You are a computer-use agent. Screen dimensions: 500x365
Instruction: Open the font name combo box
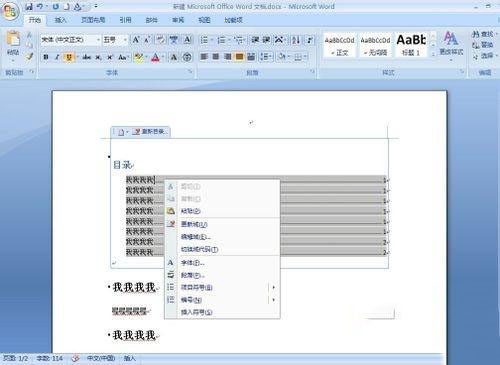(x=70, y=40)
